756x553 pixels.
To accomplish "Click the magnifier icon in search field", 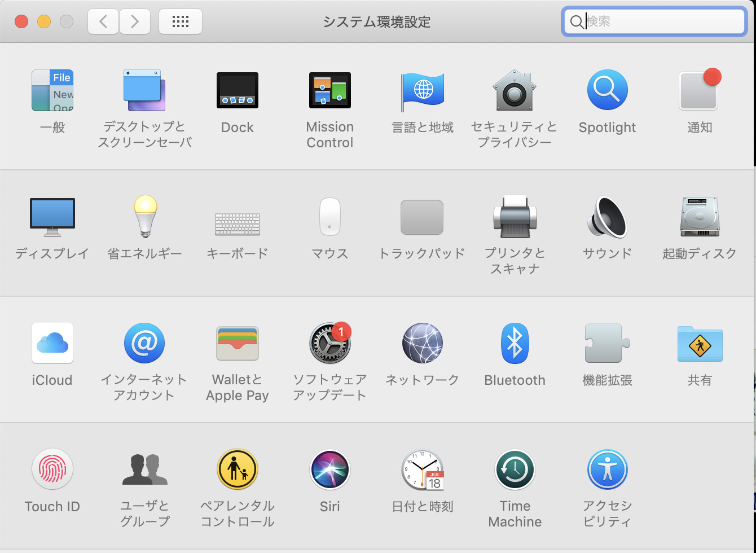I will 577,22.
